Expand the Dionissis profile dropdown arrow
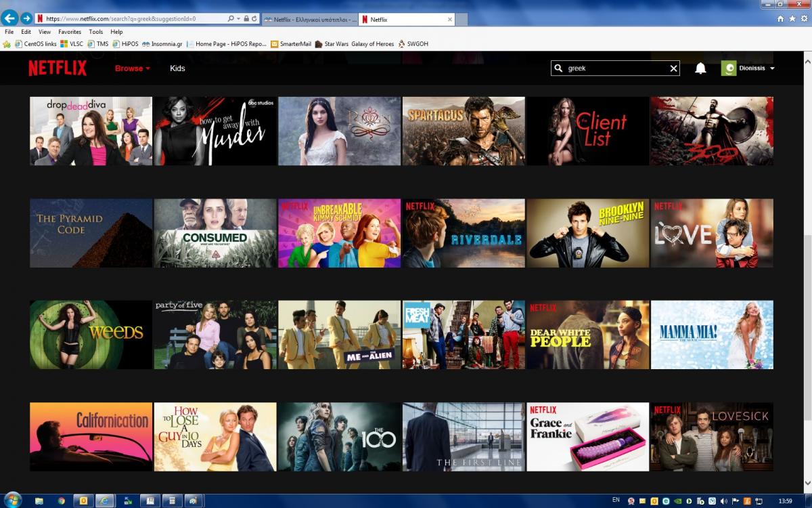The image size is (812, 508). pos(772,68)
